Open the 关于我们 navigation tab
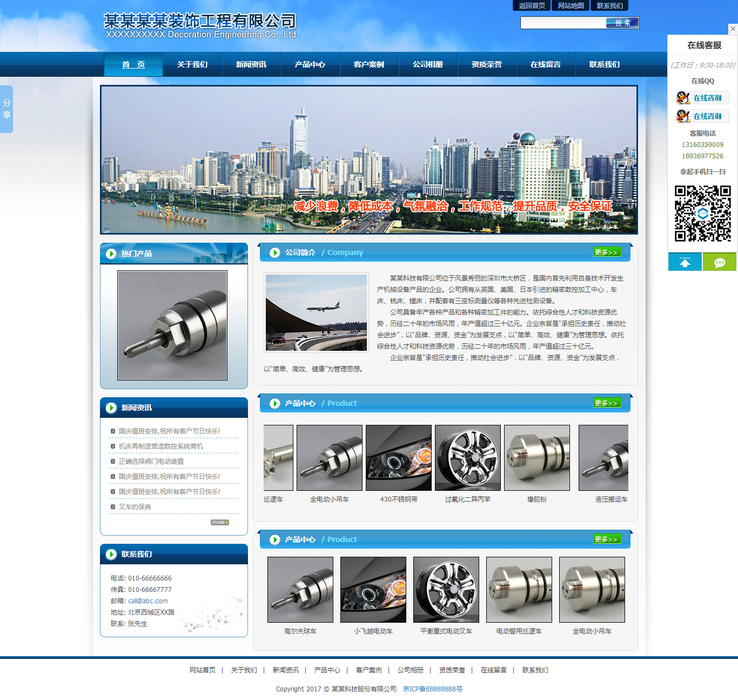 point(192,65)
